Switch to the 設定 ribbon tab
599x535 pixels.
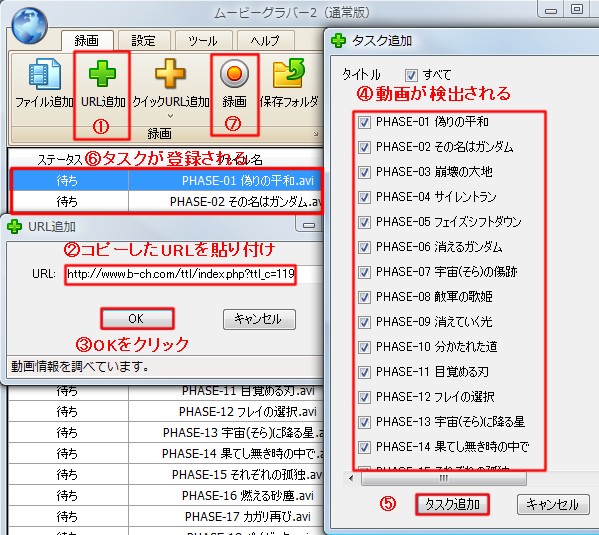[x=144, y=41]
